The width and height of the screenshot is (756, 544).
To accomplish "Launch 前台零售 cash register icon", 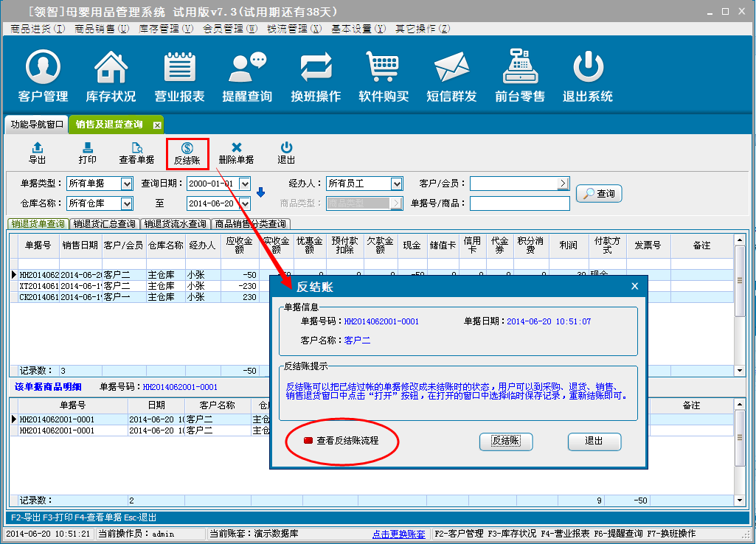I will (520, 76).
